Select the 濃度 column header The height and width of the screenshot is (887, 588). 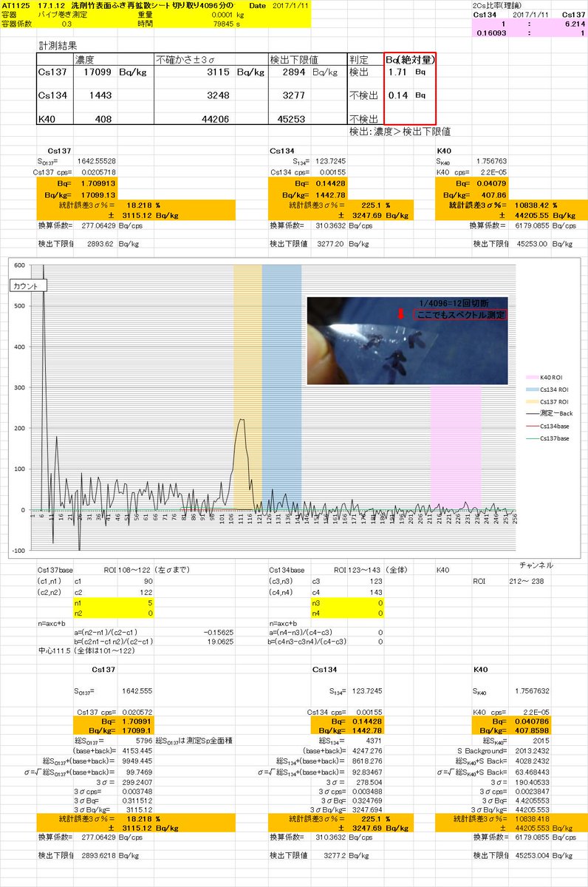point(84,59)
